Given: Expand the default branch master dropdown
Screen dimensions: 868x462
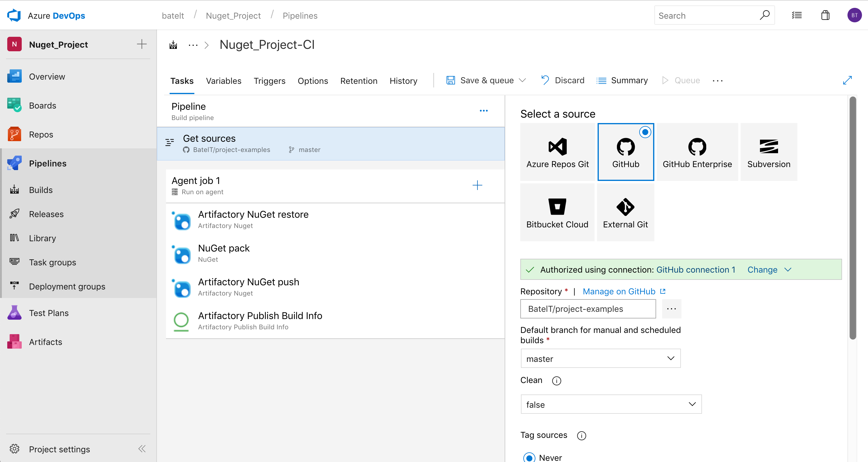Looking at the screenshot, I should pyautogui.click(x=601, y=358).
